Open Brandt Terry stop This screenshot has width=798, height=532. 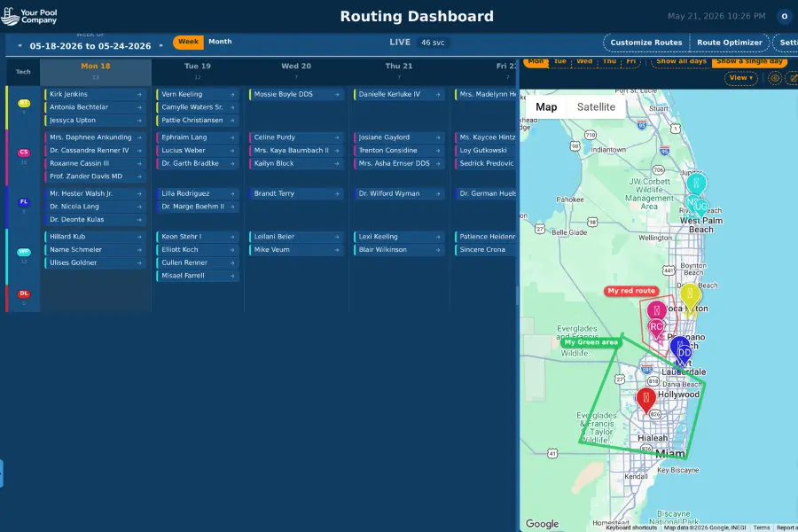(x=296, y=193)
